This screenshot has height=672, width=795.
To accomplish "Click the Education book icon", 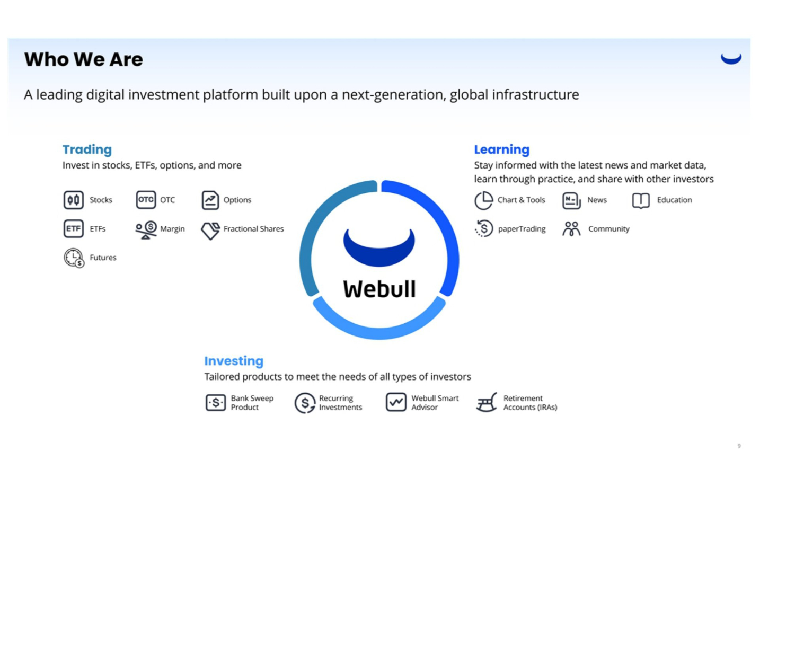I will (x=641, y=200).
